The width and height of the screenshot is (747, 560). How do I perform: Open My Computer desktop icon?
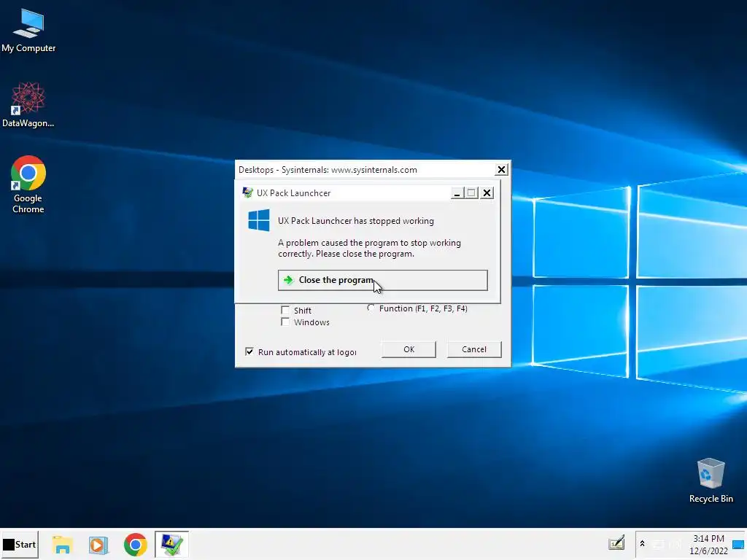(x=28, y=31)
